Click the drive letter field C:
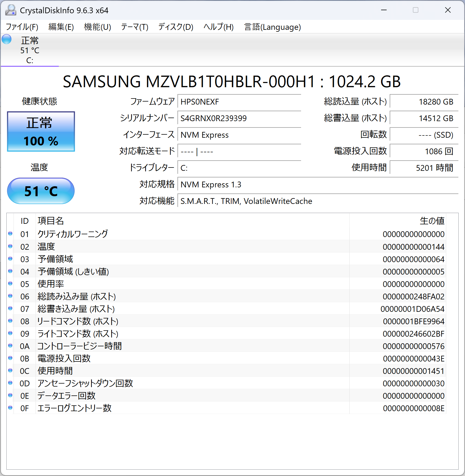 (239, 168)
